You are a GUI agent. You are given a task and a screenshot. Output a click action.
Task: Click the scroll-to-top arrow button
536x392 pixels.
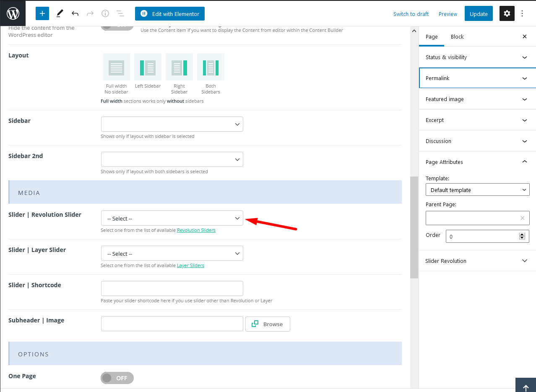tap(526, 385)
